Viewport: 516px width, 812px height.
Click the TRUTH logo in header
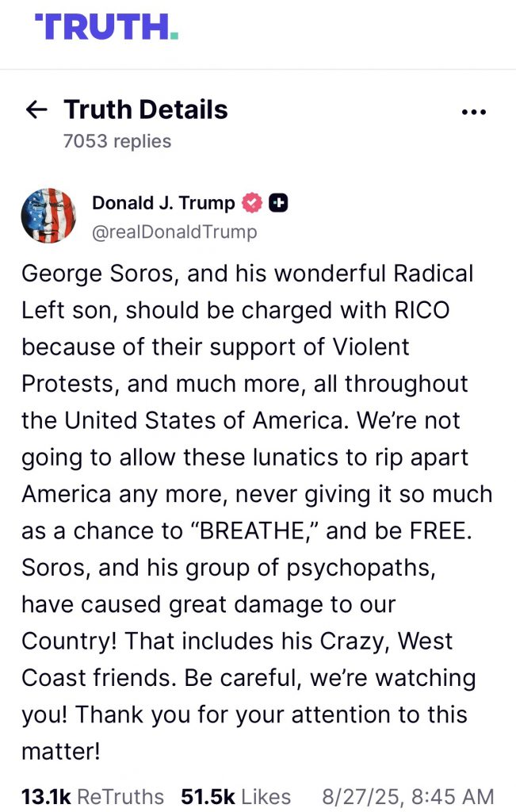106,26
